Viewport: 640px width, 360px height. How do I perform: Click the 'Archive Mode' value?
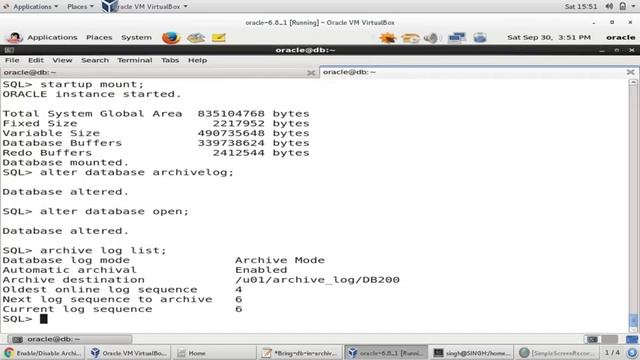(x=280, y=260)
